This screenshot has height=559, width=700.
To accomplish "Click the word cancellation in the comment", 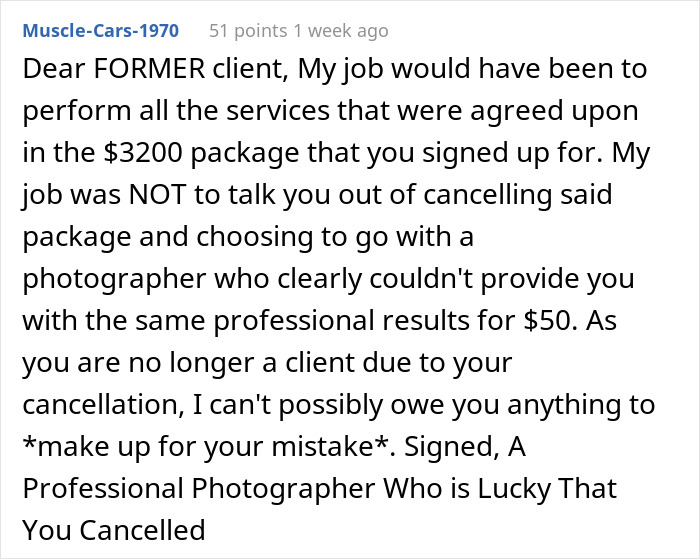I will point(101,405).
